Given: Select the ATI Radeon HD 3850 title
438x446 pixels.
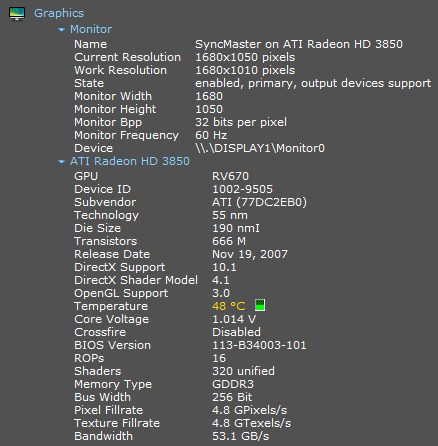Looking at the screenshot, I should click(130, 161).
